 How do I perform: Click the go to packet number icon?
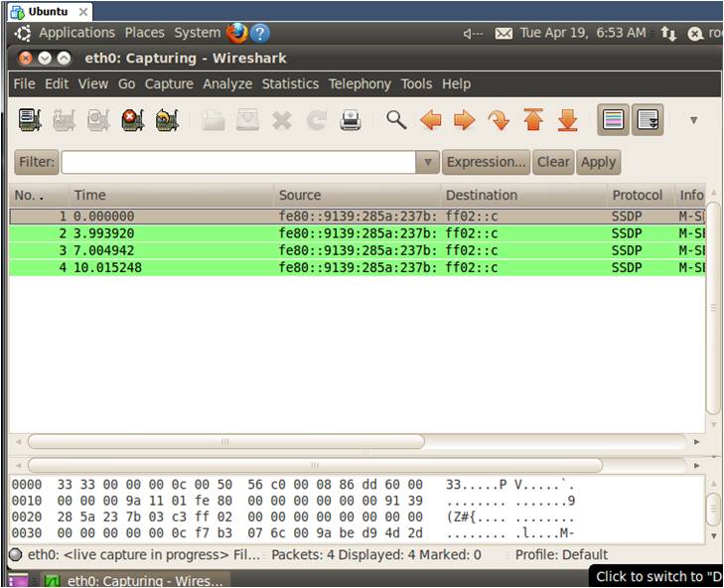coord(499,120)
